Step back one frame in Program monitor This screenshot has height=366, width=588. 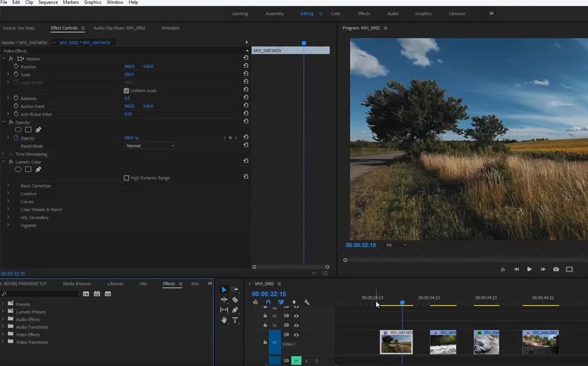(x=516, y=269)
